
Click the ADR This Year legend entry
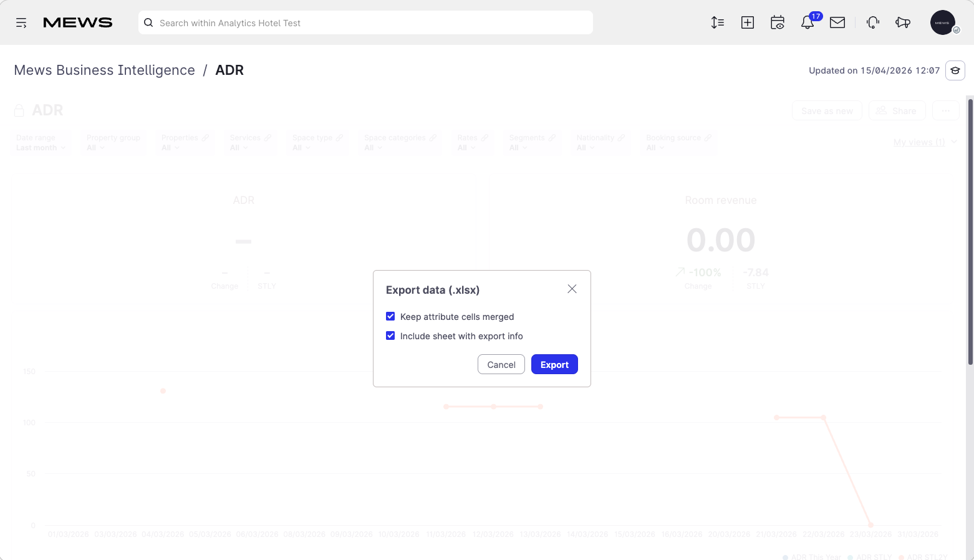click(812, 557)
